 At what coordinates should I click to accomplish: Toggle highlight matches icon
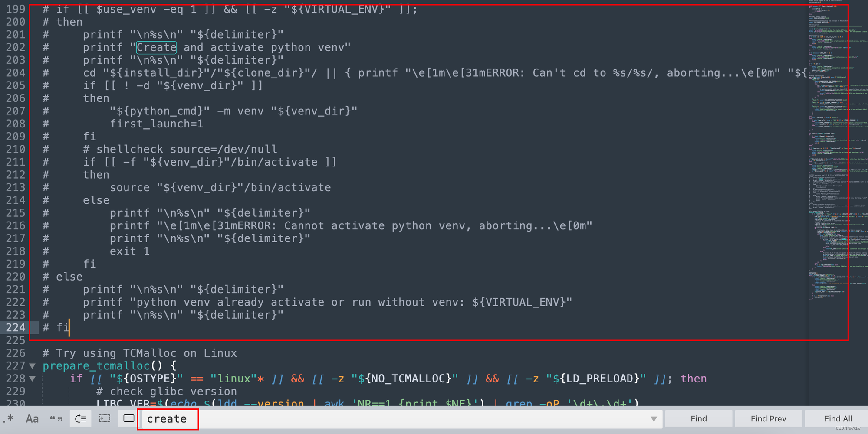click(x=129, y=419)
